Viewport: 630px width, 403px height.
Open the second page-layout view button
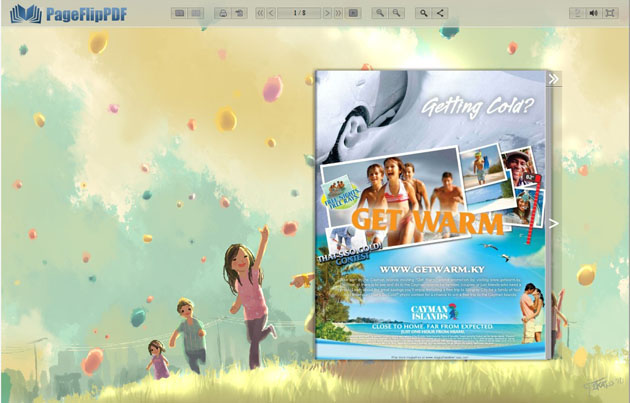point(196,13)
